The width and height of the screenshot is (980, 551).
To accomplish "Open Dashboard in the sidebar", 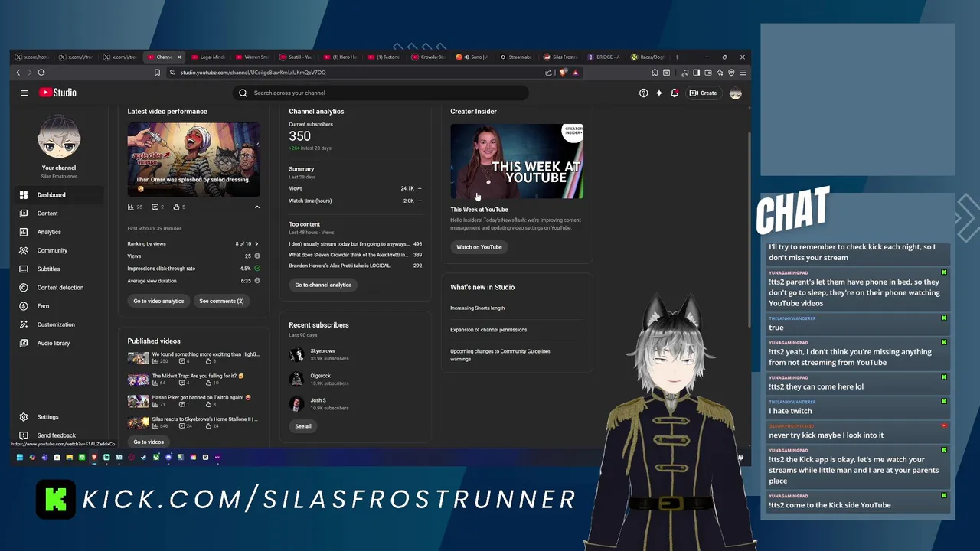I will [59, 195].
